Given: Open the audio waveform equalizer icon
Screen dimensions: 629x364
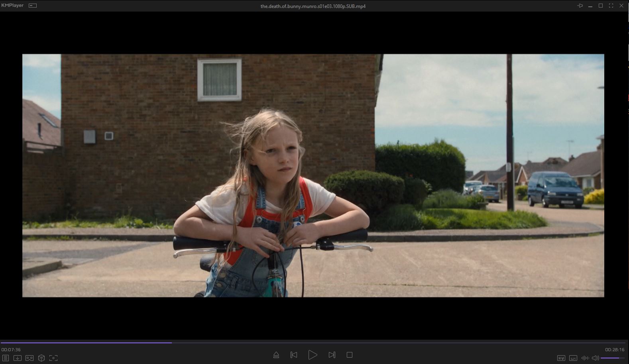Looking at the screenshot, I should click(585, 358).
